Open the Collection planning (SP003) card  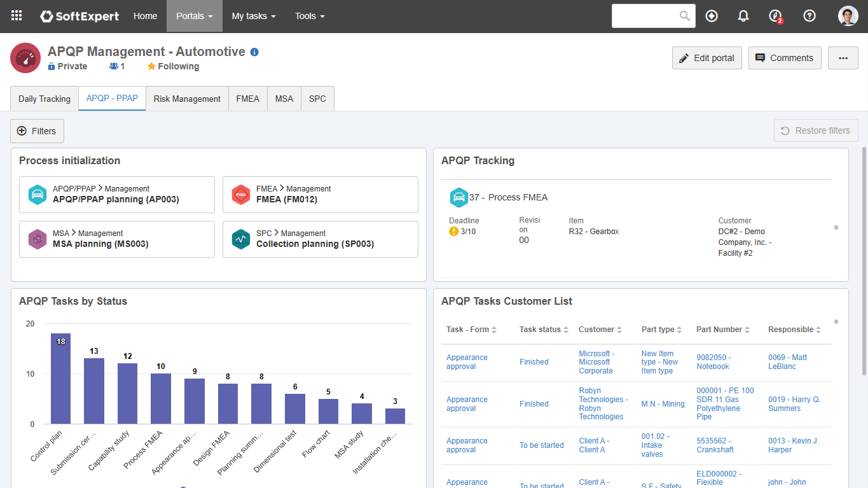point(320,239)
